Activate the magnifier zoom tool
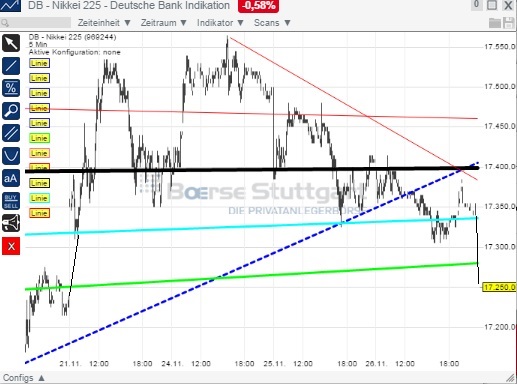Viewport: 517px width, 384px height. [11, 111]
